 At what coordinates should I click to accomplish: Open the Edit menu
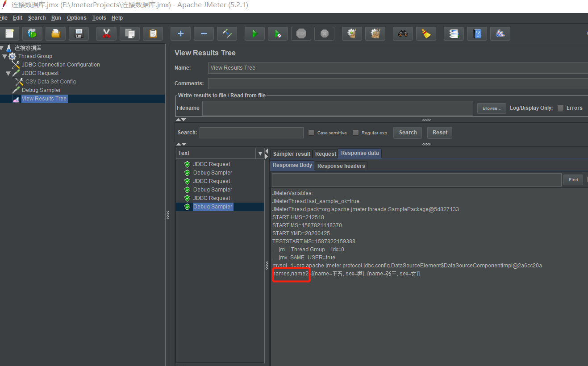[x=17, y=18]
